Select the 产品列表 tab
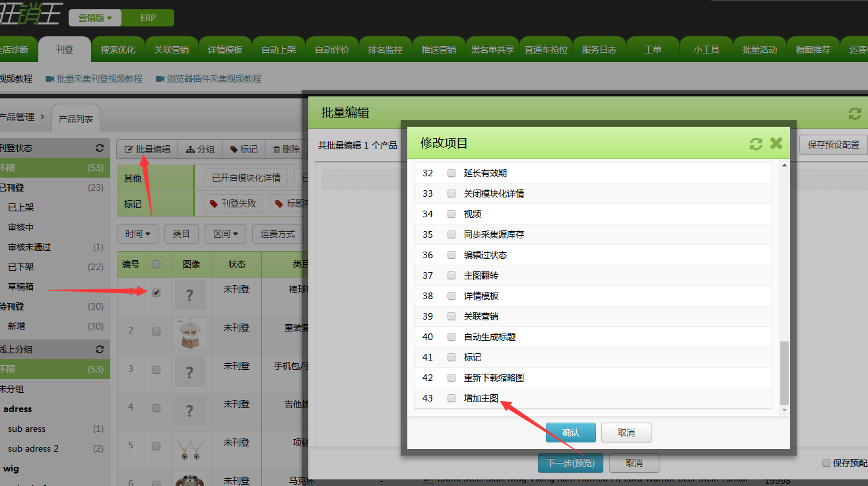The image size is (868, 486). pos(76,119)
